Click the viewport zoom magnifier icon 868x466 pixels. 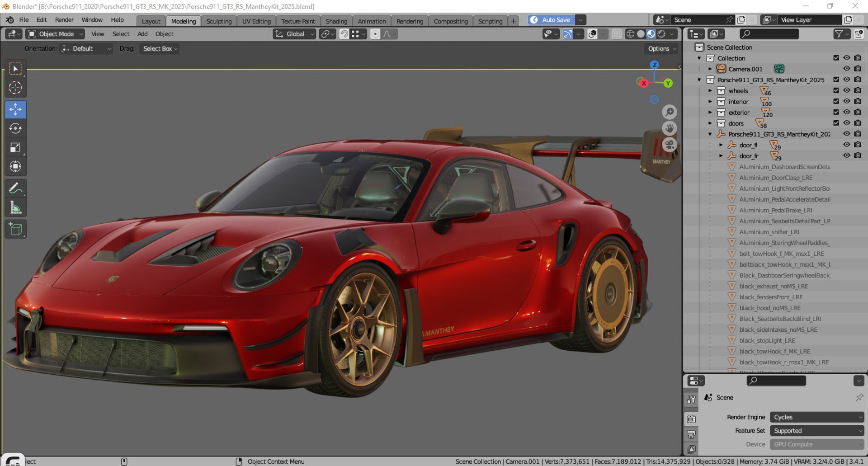tap(670, 112)
